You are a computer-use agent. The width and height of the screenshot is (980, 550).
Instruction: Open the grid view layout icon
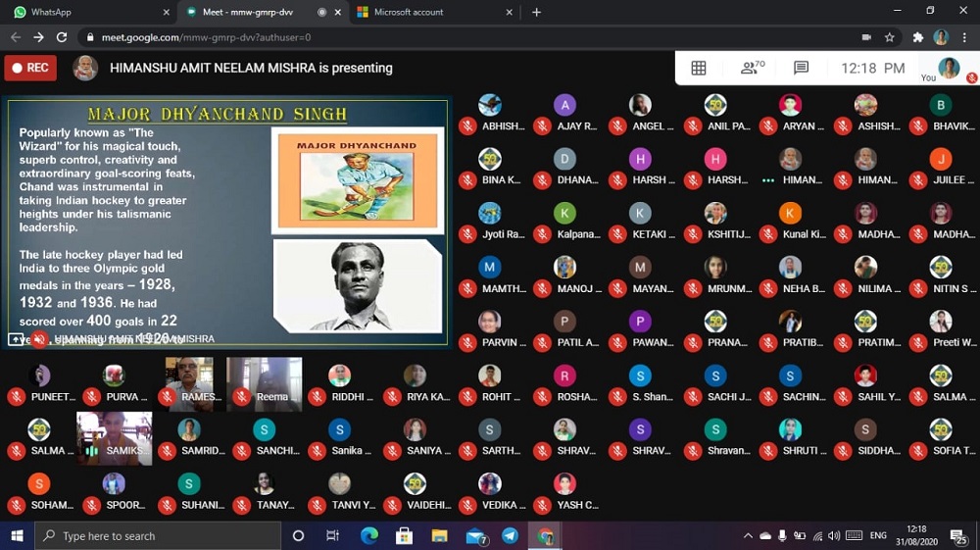tap(699, 68)
